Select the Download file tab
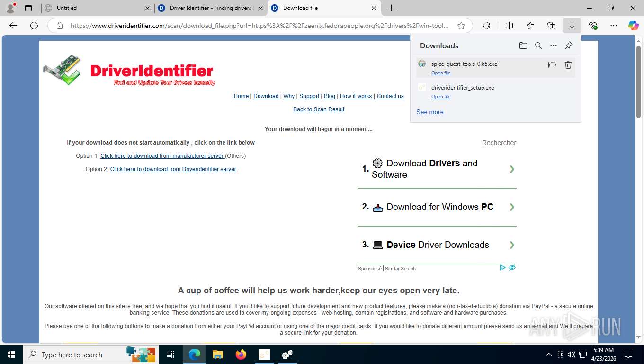This screenshot has height=364, width=644. coord(324,8)
